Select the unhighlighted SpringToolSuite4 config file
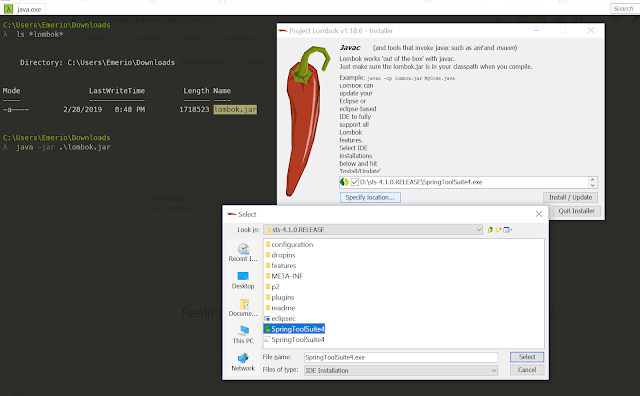The width and height of the screenshot is (640, 396). 294,340
